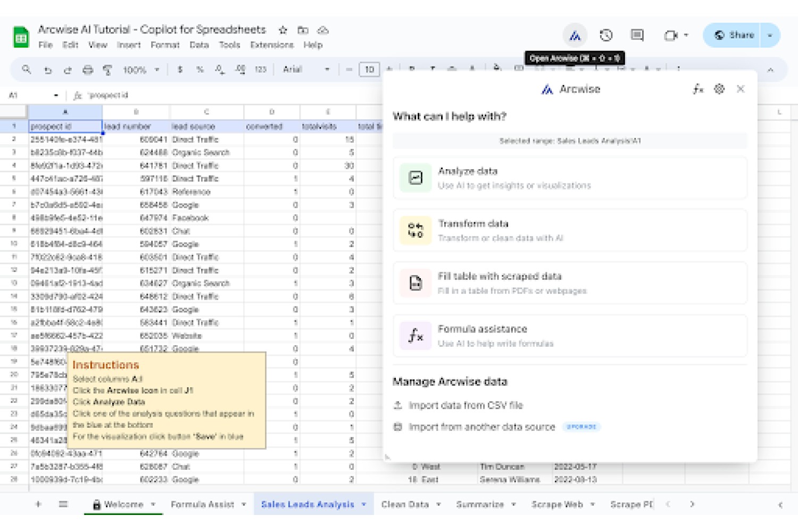
Task: Open Formula Assist tab menu arrow
Action: pos(244,504)
